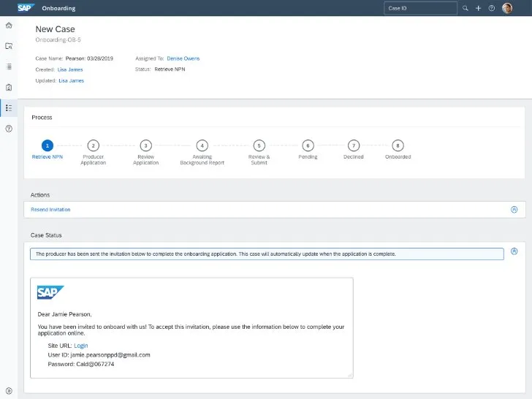Viewport: 532px width, 399px height.
Task: Click the Onboarding-OB-5 subtitle
Action: click(58, 39)
